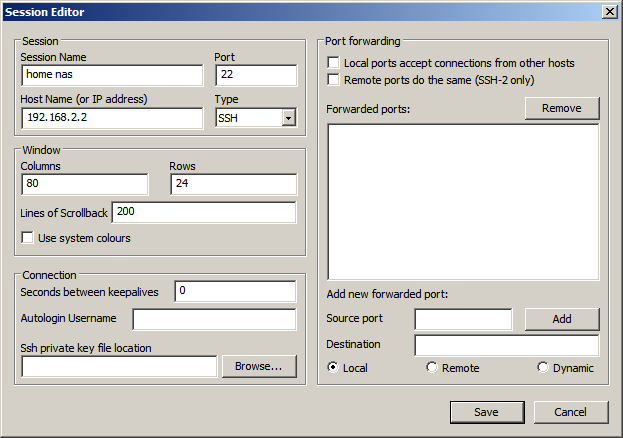Browse for the SSH private key file
Image resolution: width=623 pixels, height=438 pixels.
(x=259, y=366)
